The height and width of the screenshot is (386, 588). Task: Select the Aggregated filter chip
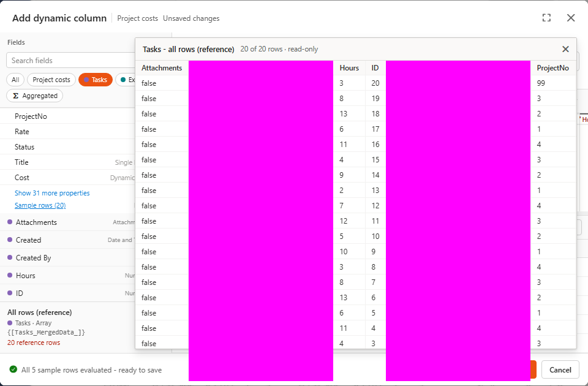tap(34, 96)
